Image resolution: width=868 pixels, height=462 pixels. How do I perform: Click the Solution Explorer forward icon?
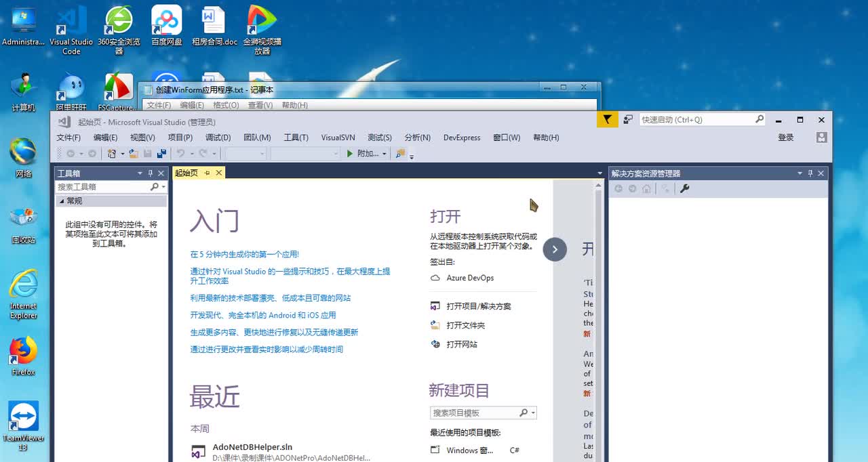point(632,188)
